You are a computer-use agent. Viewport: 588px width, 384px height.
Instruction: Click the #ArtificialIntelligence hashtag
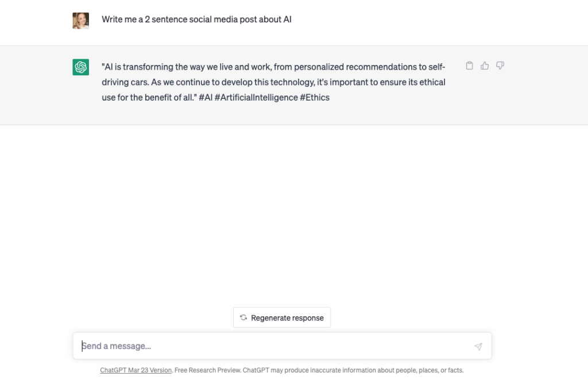[x=256, y=98]
